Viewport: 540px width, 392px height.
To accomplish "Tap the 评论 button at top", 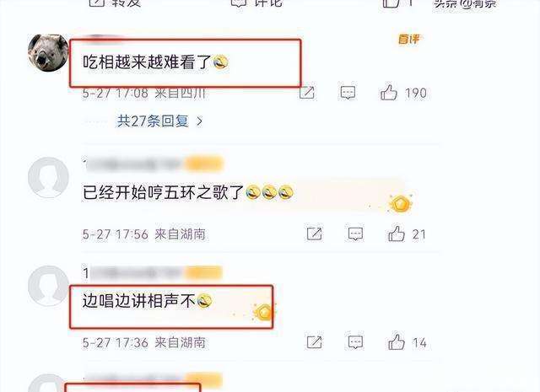I will (x=256, y=3).
